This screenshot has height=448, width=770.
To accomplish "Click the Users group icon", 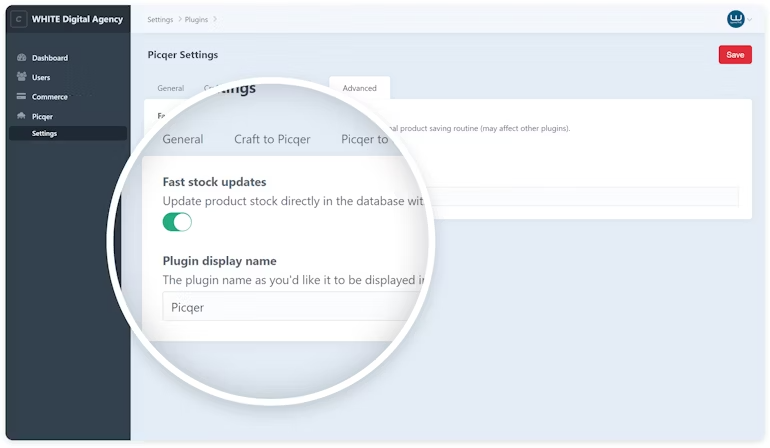I will (21, 77).
